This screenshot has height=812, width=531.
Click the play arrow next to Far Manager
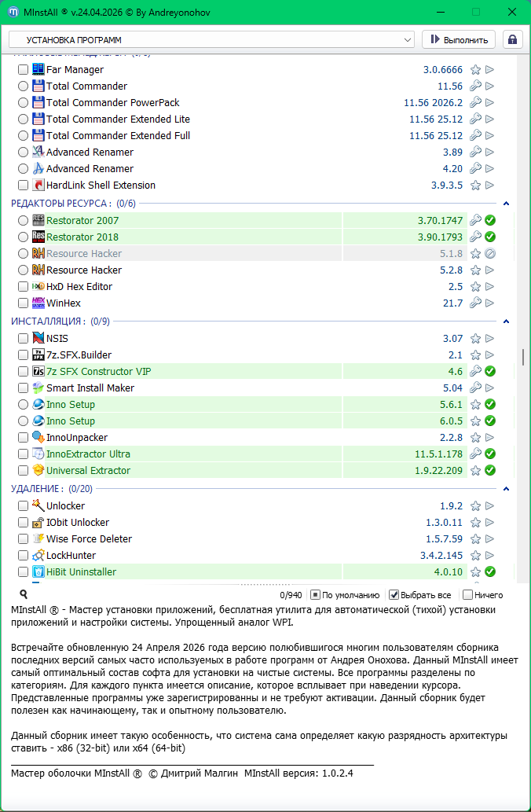(490, 70)
